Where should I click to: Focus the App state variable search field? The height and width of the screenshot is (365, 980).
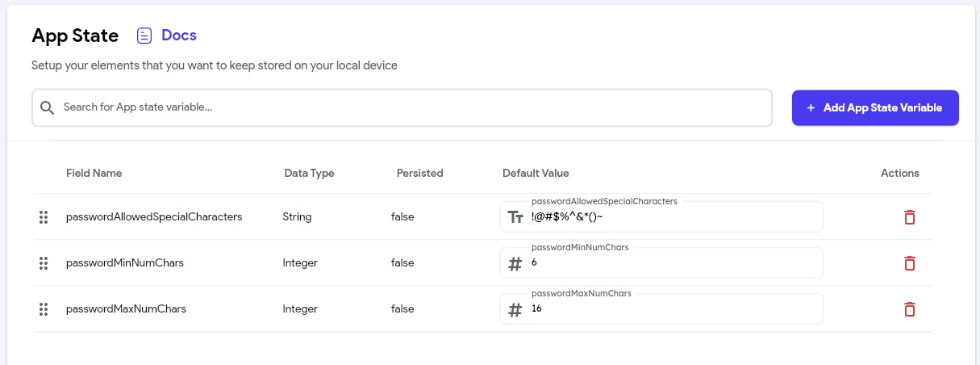tap(402, 107)
